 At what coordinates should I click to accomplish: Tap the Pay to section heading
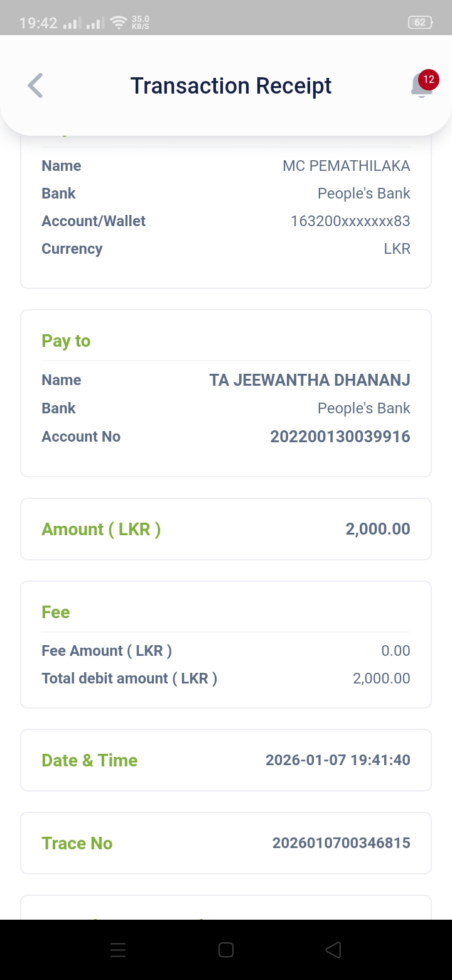pyautogui.click(x=66, y=341)
